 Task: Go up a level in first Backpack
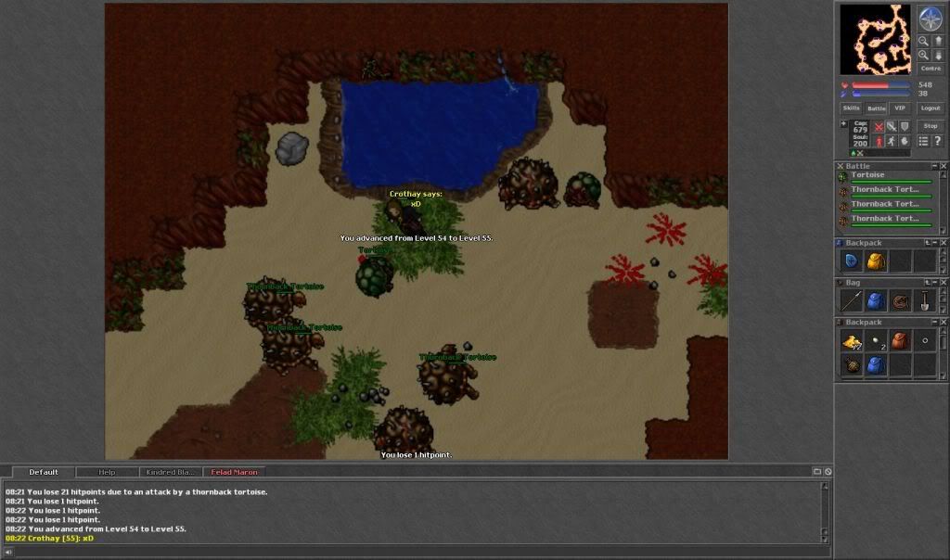click(927, 242)
